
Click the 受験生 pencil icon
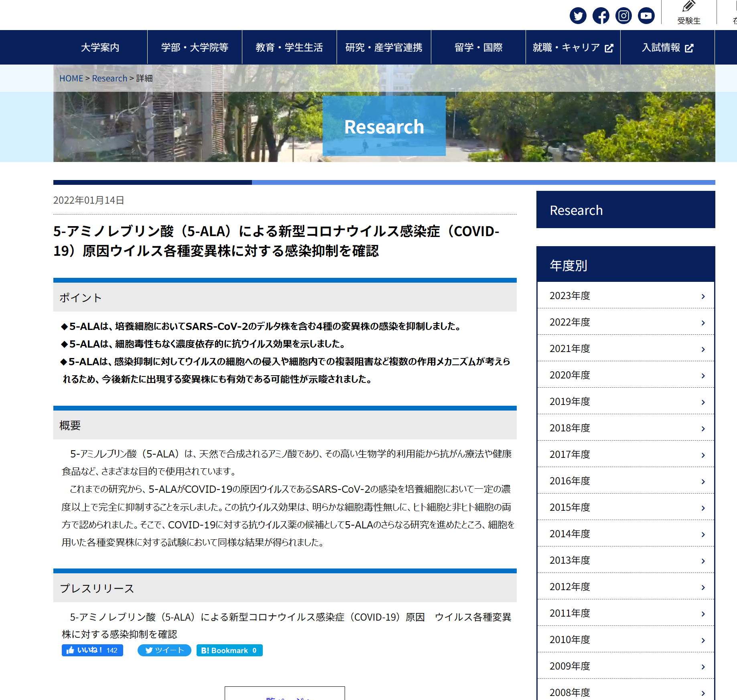tap(688, 7)
